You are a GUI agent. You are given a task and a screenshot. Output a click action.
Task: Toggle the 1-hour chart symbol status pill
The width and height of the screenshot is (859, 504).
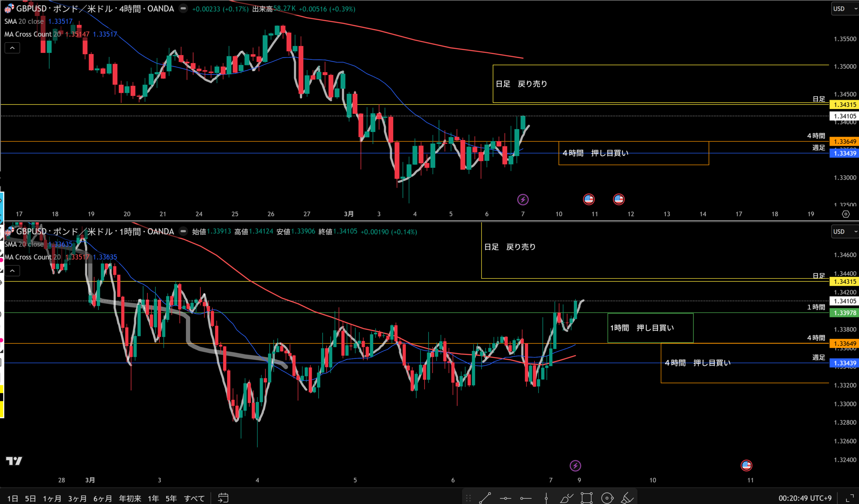point(183,232)
